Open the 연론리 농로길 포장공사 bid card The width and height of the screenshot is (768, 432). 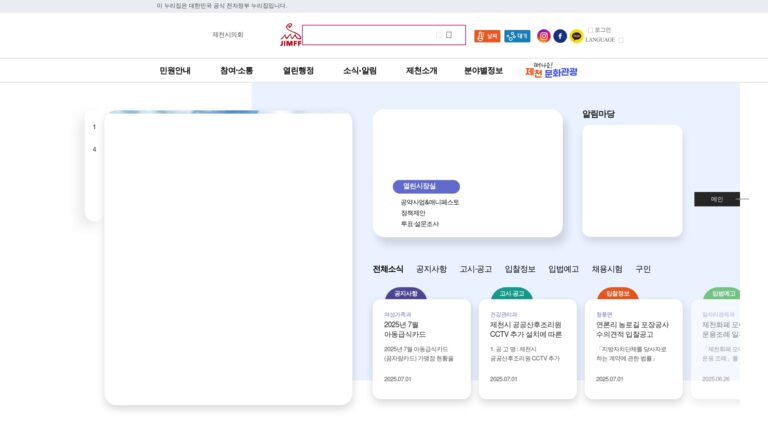coord(633,349)
